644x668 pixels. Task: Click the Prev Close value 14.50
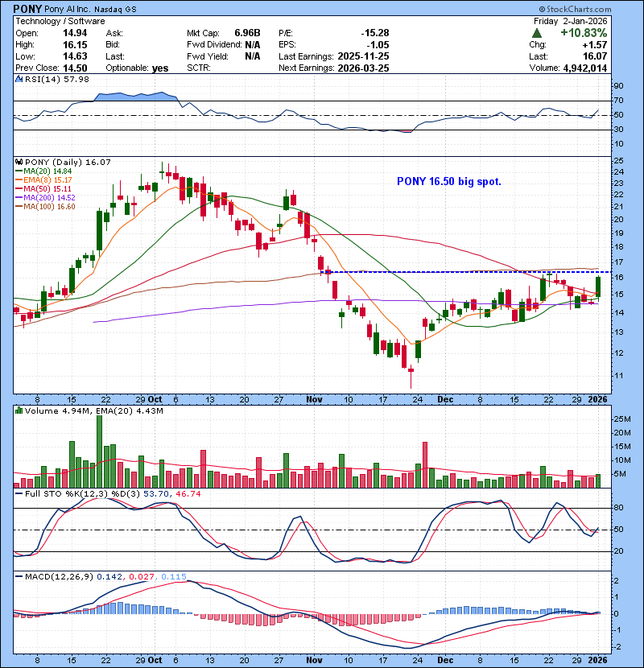[75, 68]
